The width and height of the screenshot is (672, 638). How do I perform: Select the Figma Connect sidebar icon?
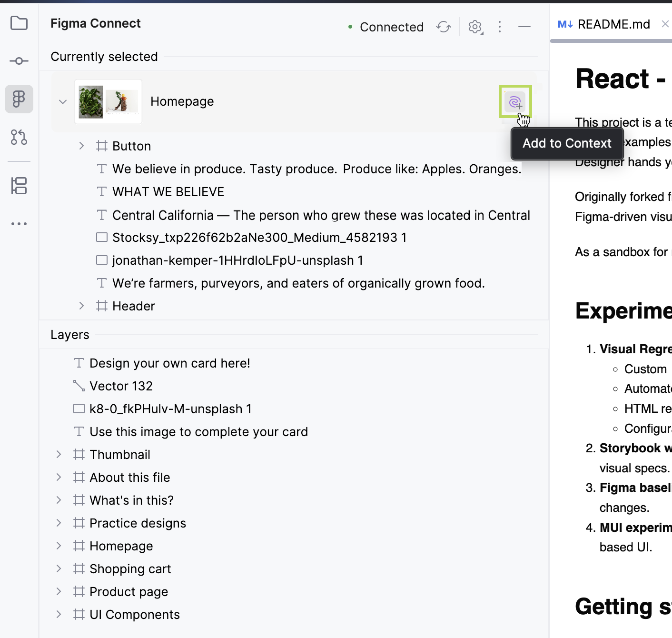click(19, 99)
